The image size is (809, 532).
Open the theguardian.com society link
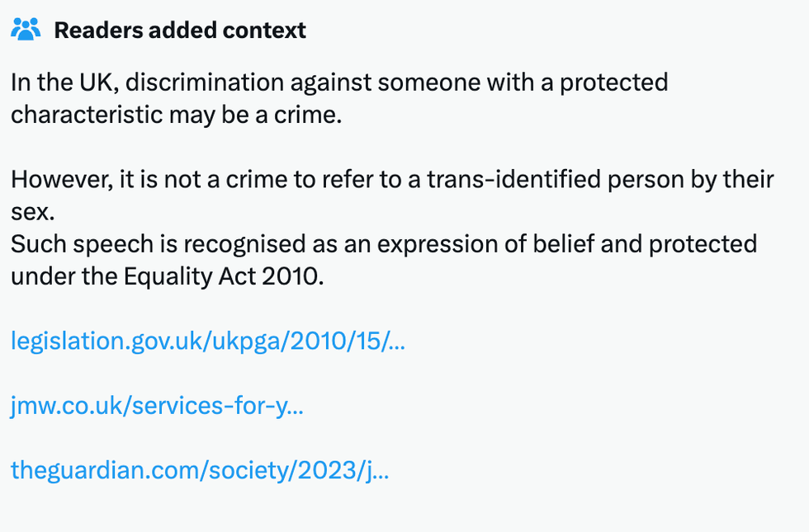coord(199,470)
